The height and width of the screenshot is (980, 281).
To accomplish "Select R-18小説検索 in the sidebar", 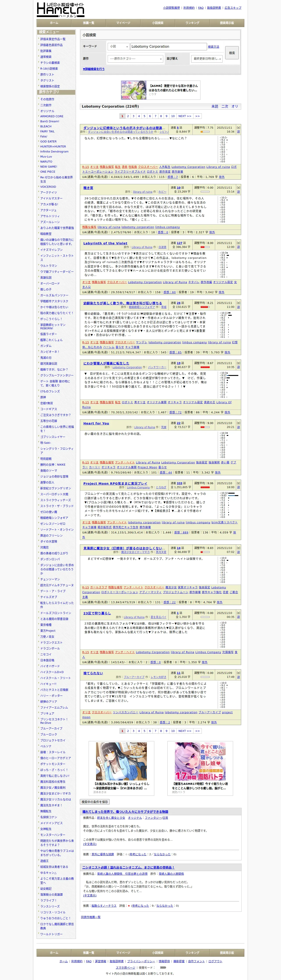I will (49, 69).
